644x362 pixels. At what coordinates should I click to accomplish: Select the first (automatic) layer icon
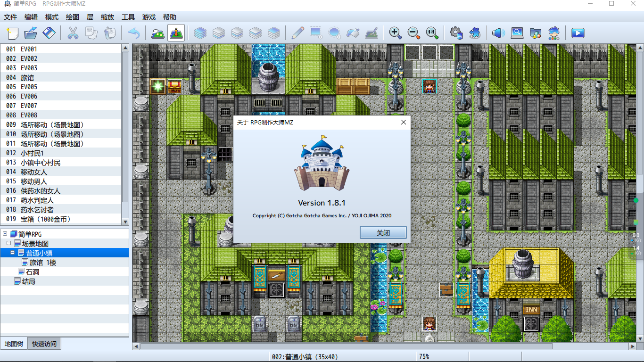point(200,33)
